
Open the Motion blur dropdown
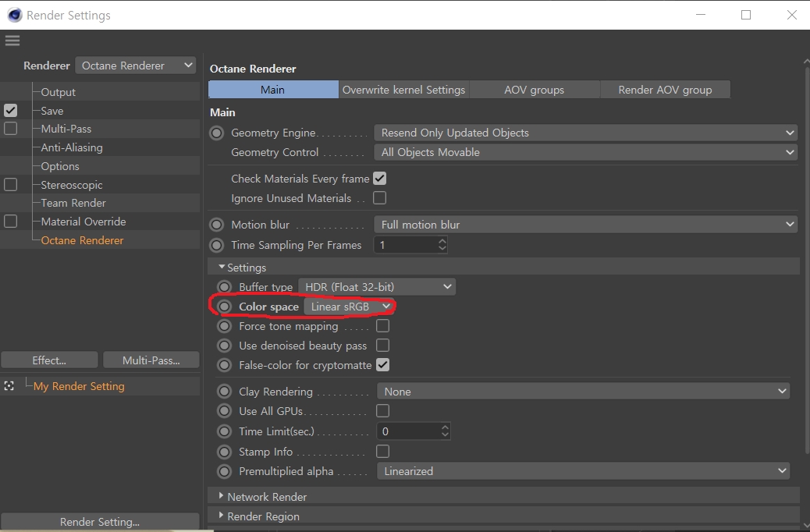pyautogui.click(x=586, y=225)
